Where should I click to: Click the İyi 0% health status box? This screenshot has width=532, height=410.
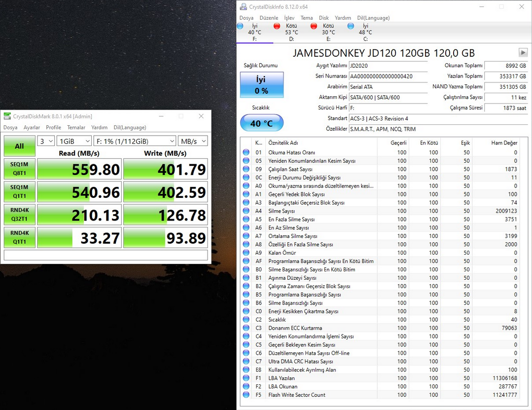coord(261,84)
